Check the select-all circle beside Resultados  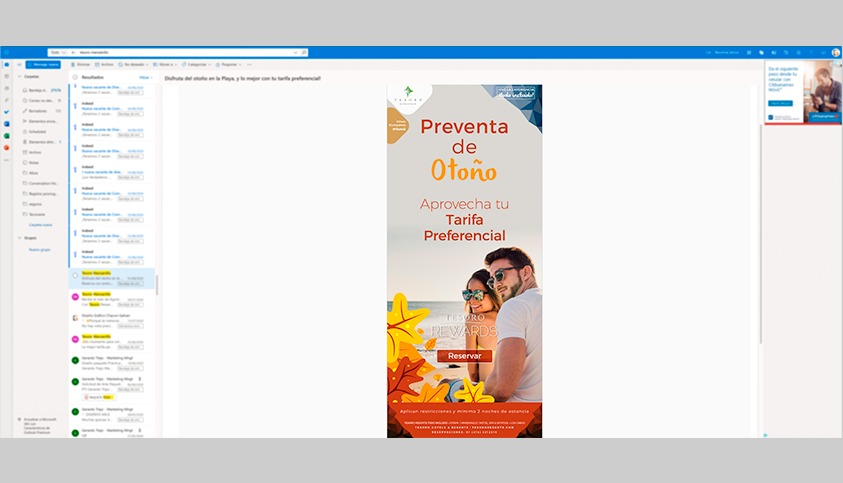tap(75, 77)
